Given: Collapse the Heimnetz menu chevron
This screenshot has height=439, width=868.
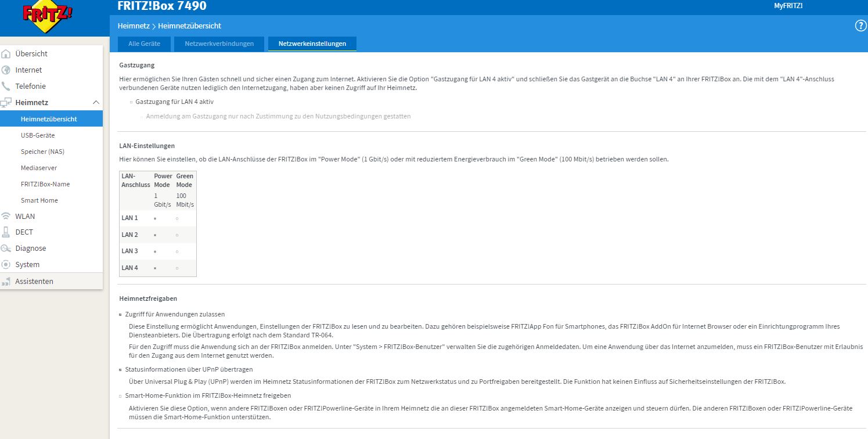Looking at the screenshot, I should (x=96, y=103).
